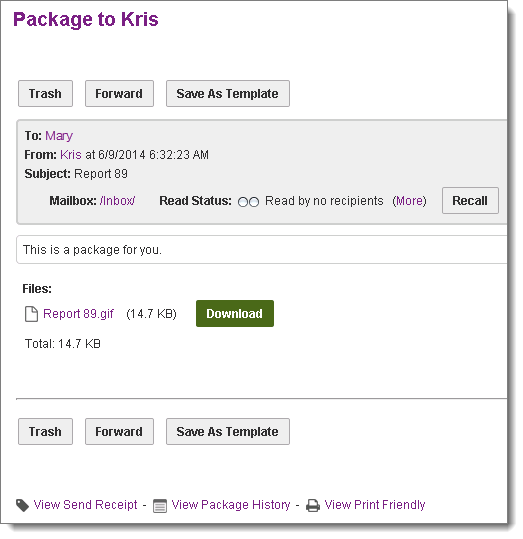Image resolution: width=523 pixels, height=539 pixels.
Task: Expand read status details via More
Action: click(x=409, y=201)
